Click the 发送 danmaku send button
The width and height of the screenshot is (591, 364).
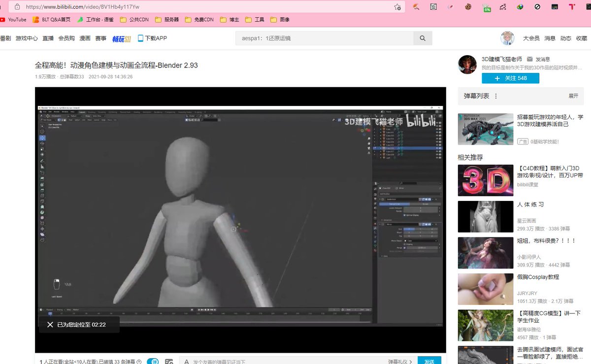click(429, 361)
